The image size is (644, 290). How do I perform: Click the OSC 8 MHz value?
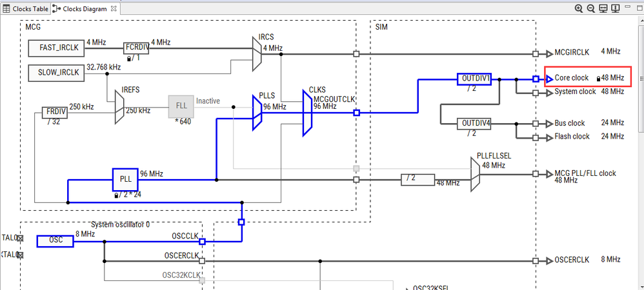(85, 234)
